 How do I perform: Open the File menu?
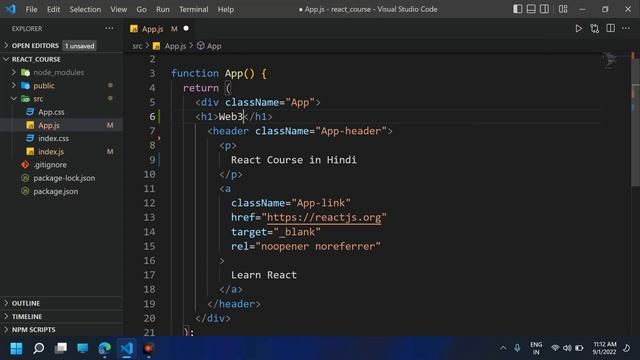(31, 9)
